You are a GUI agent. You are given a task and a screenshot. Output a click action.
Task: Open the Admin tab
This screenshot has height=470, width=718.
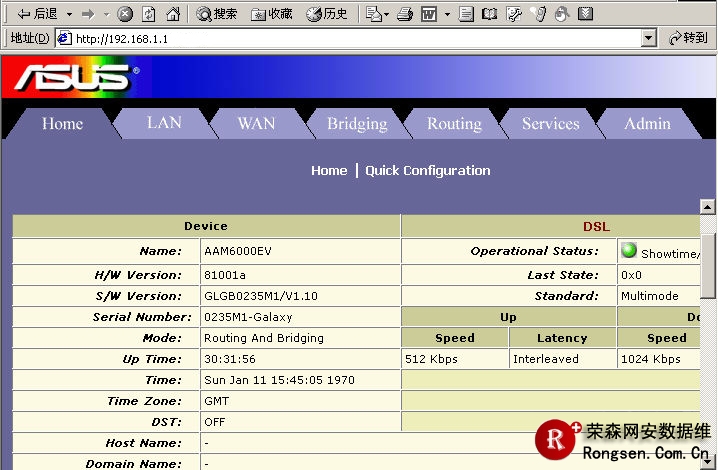tap(647, 123)
